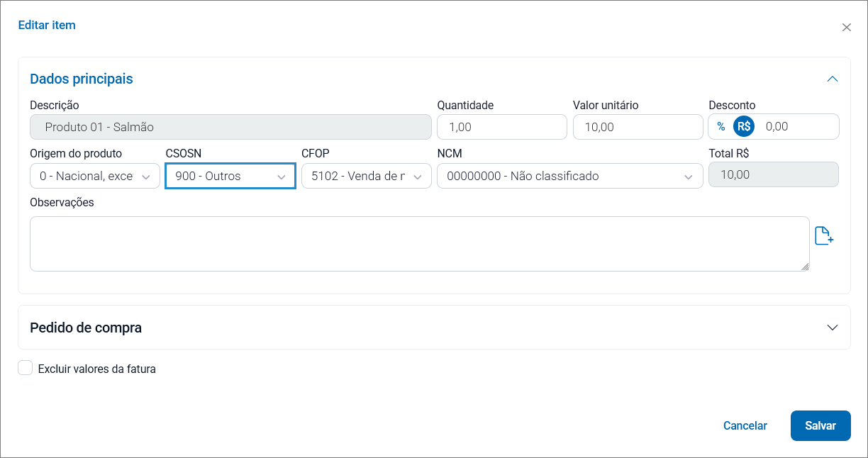Viewport: 868px width, 458px height.
Task: Select R$ discount mode
Action: pos(744,126)
